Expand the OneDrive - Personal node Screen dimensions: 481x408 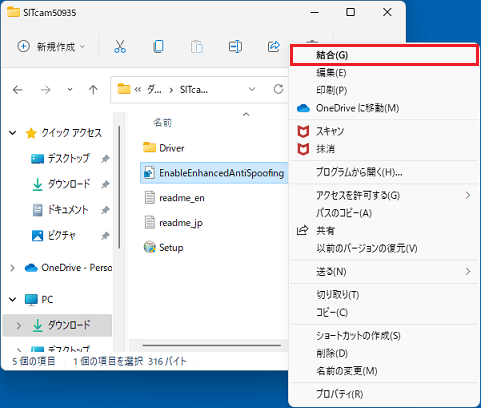12,268
